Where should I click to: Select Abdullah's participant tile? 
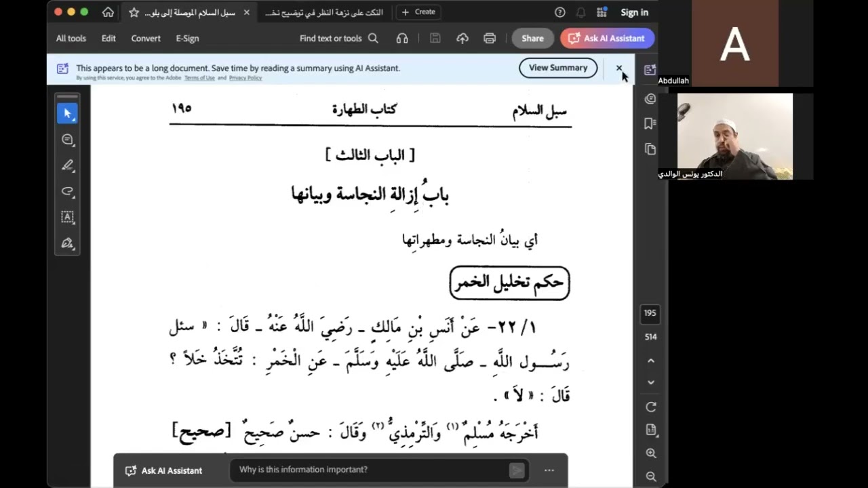pyautogui.click(x=735, y=43)
